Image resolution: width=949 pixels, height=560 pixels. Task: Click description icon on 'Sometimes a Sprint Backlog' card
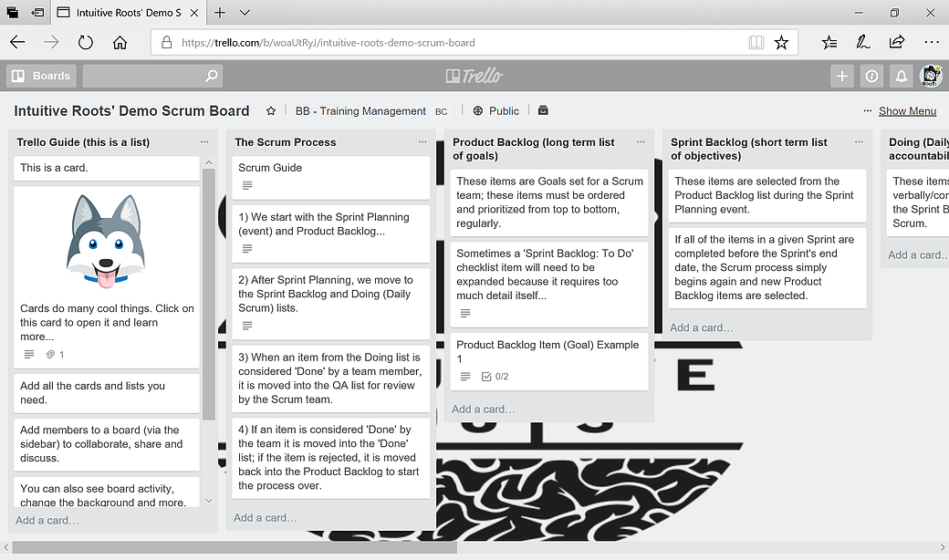pyautogui.click(x=465, y=313)
